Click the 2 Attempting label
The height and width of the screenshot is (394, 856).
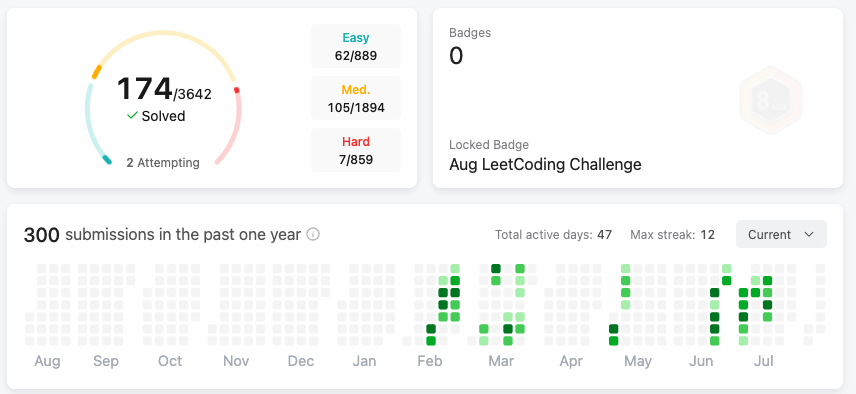point(163,163)
